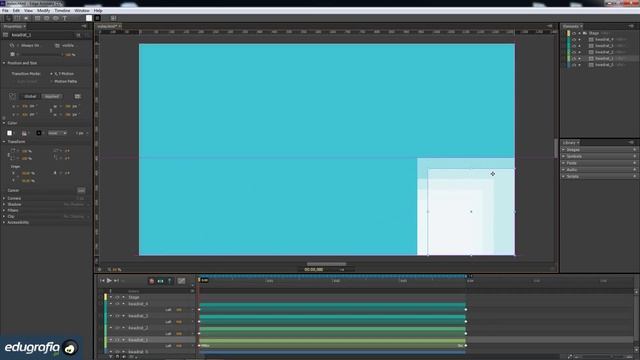Screen dimensions: 640x360
Task: Add script in library Scripts
Action: (x=635, y=176)
